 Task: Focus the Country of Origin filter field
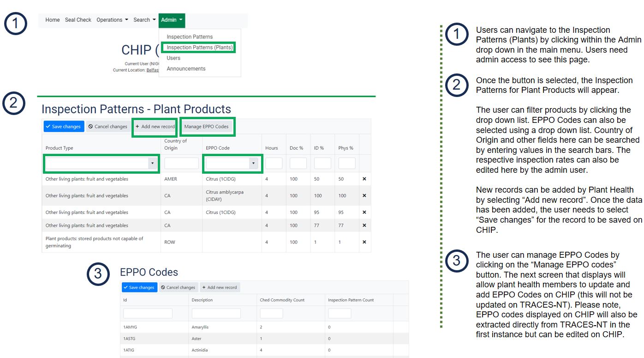pyautogui.click(x=181, y=164)
